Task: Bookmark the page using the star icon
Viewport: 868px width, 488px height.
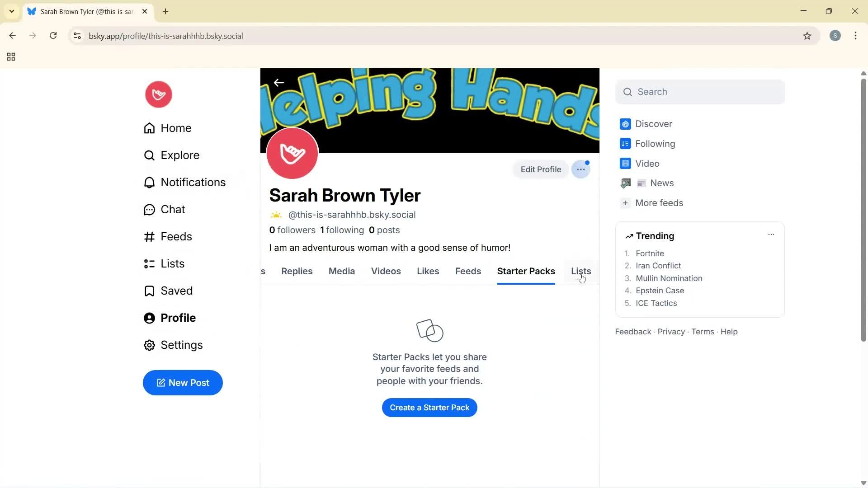Action: click(x=807, y=36)
